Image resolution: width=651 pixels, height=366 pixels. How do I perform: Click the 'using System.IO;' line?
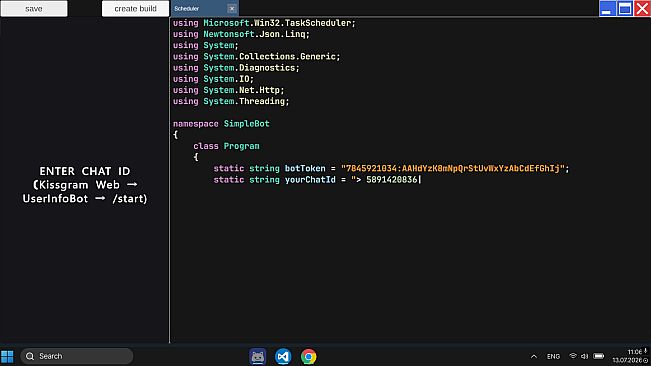pyautogui.click(x=213, y=79)
